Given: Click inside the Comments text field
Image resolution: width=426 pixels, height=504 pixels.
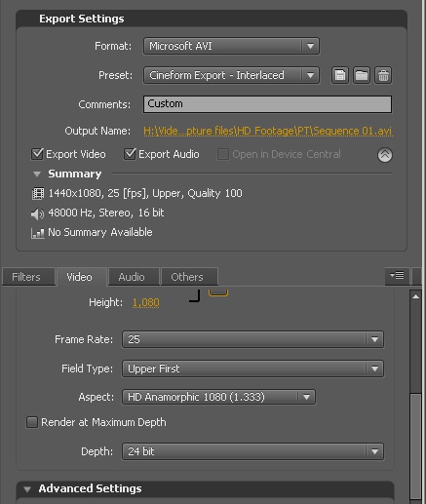Looking at the screenshot, I should point(267,104).
